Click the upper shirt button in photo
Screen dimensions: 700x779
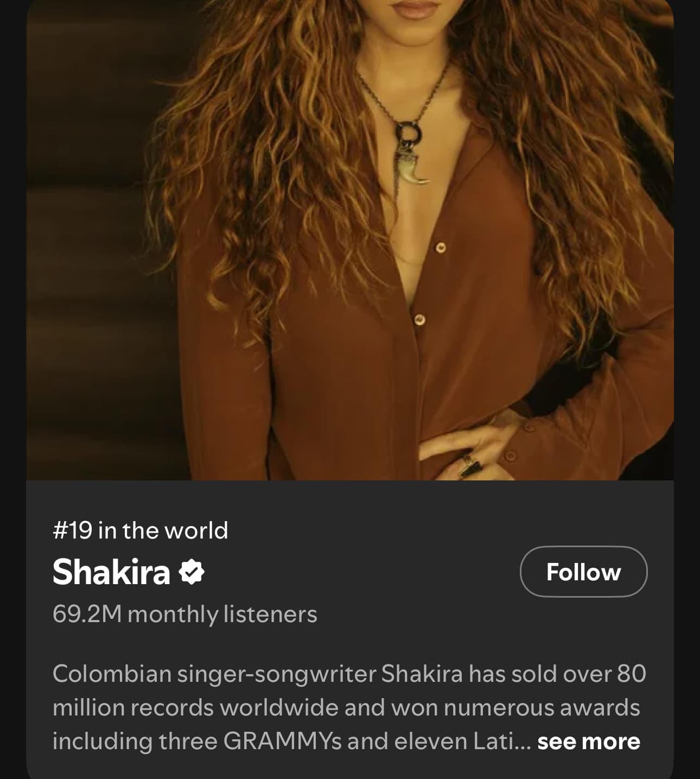pos(441,248)
